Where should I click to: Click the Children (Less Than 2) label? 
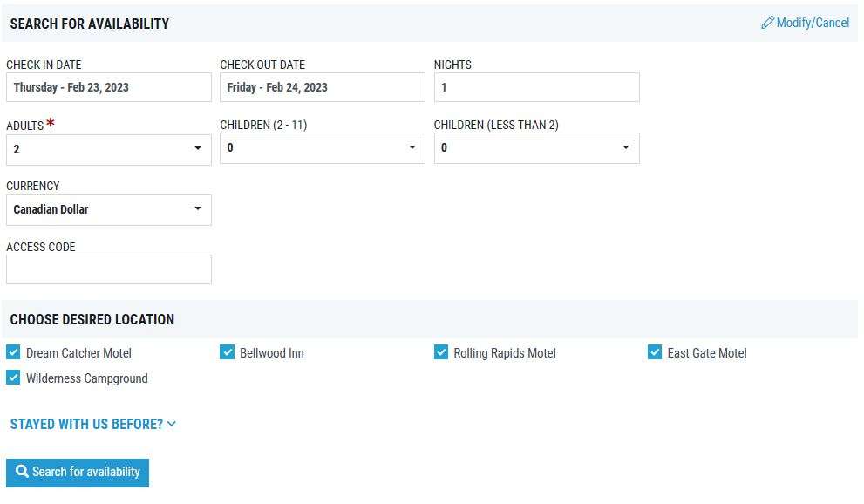pos(496,125)
